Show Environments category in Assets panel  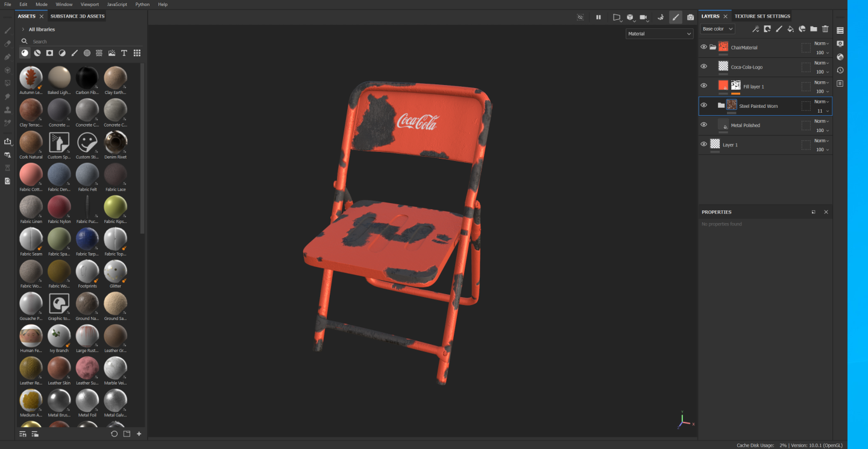point(112,53)
